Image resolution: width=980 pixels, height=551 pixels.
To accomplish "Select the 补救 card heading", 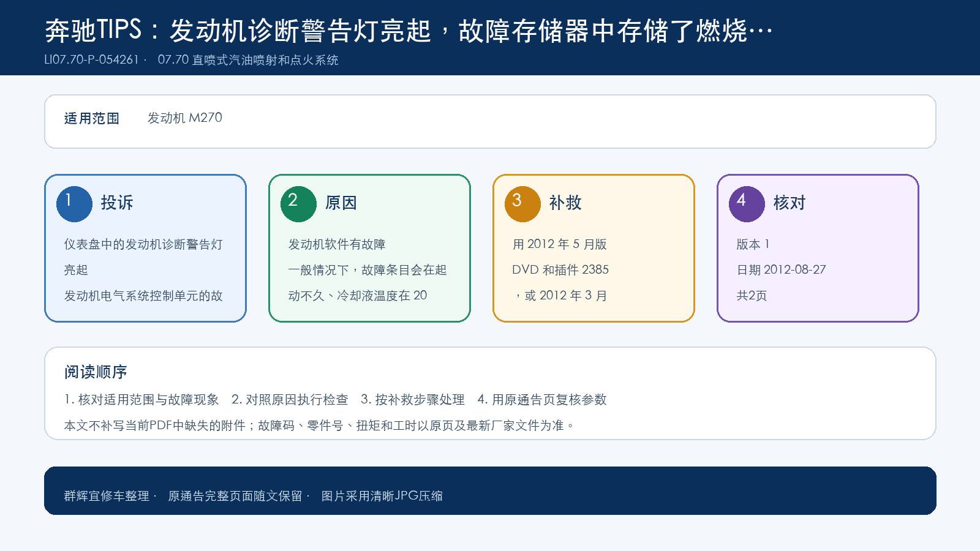I will [x=565, y=203].
